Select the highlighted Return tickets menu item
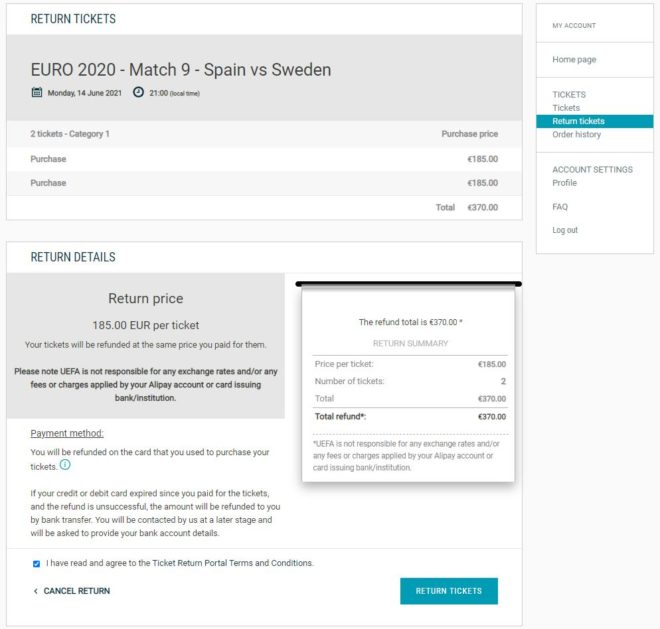Screen dimensions: 660x629 [x=595, y=121]
